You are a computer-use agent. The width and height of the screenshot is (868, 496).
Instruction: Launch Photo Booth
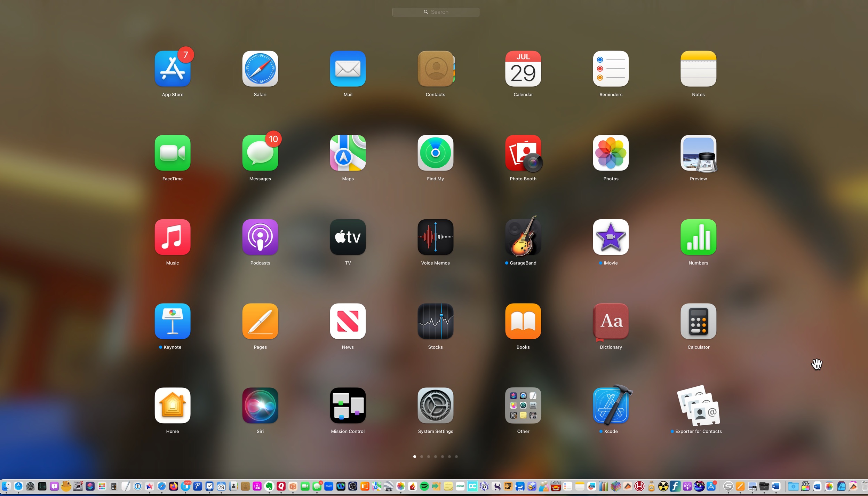point(523,153)
